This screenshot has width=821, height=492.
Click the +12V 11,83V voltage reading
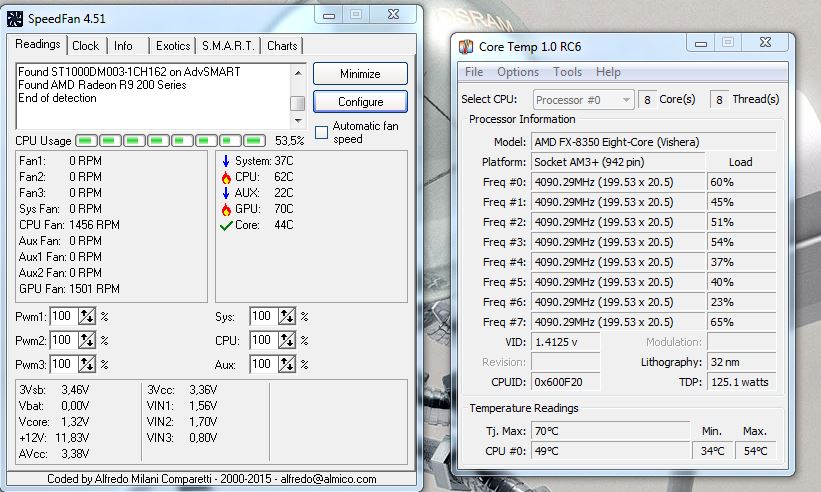[54, 438]
